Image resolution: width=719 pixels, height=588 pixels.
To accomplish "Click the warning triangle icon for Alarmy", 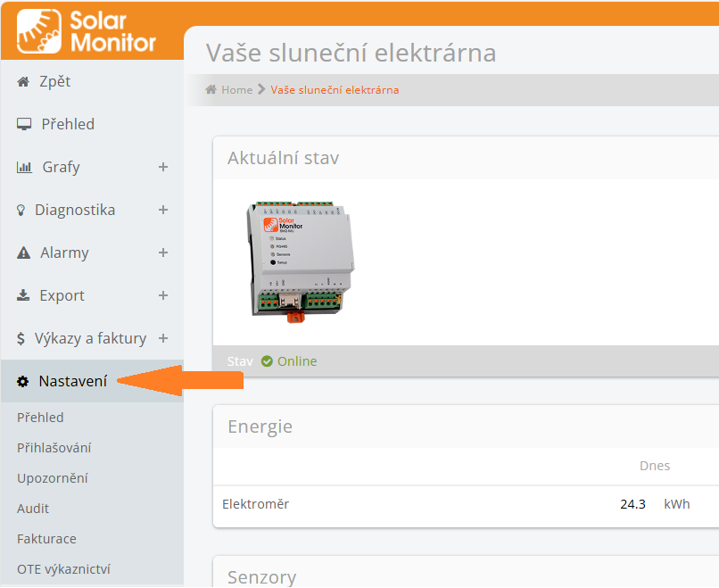I will tap(24, 253).
